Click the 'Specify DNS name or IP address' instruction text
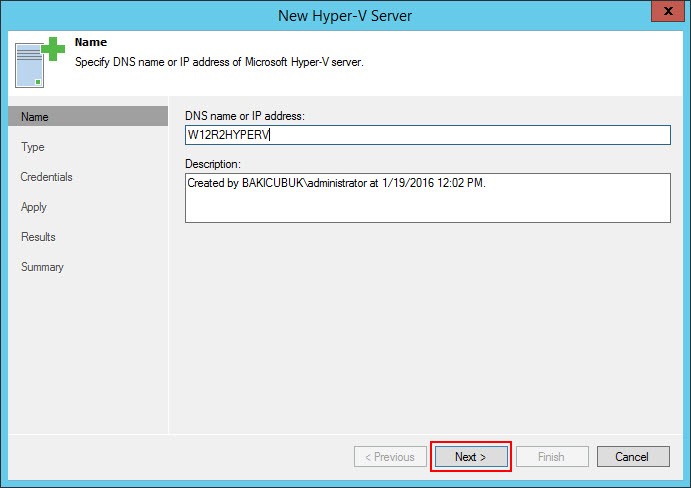This screenshot has height=488, width=691. [x=219, y=62]
